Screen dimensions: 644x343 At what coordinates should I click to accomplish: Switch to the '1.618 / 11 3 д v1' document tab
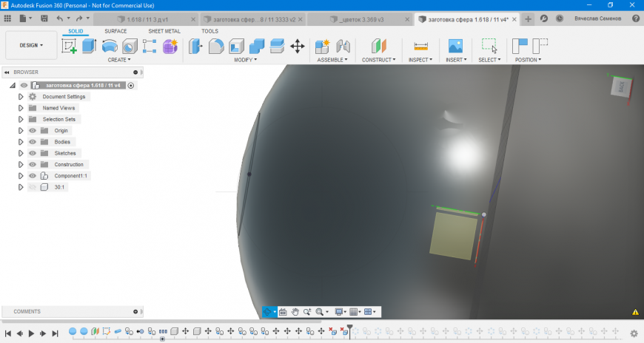click(x=147, y=19)
